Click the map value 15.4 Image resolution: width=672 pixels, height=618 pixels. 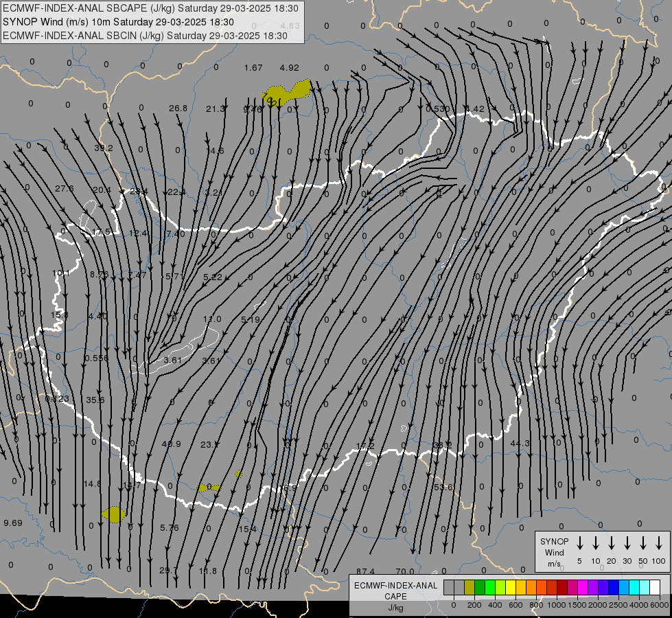tap(248, 529)
